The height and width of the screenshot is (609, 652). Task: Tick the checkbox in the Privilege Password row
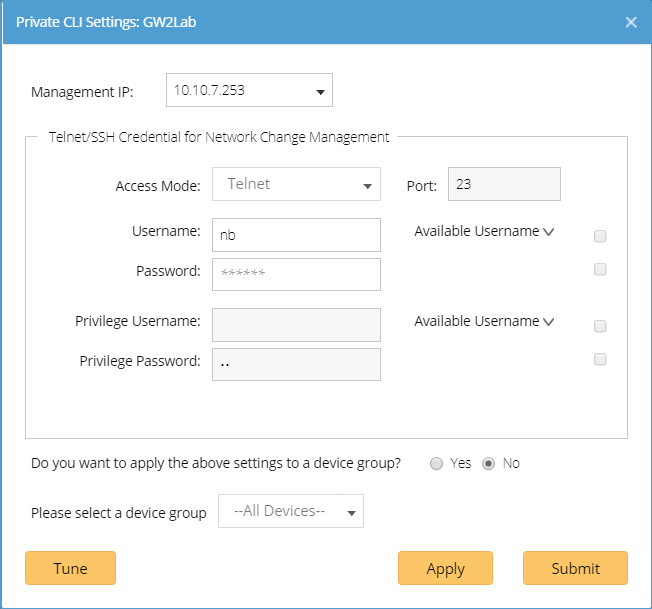click(600, 359)
